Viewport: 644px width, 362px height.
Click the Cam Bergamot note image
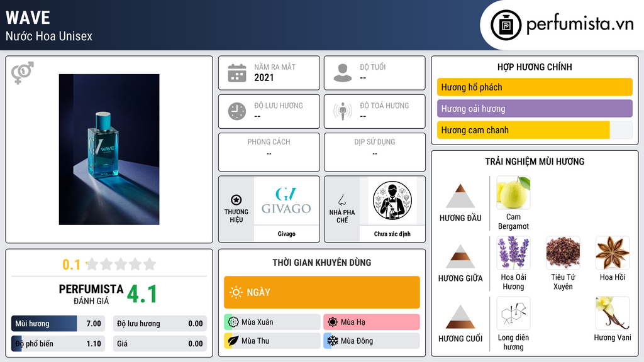tap(513, 192)
